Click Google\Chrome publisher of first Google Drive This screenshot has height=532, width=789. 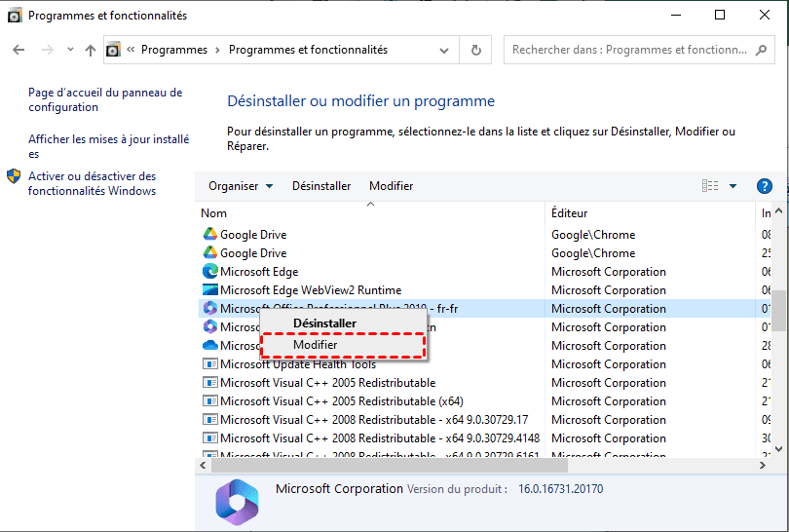593,235
